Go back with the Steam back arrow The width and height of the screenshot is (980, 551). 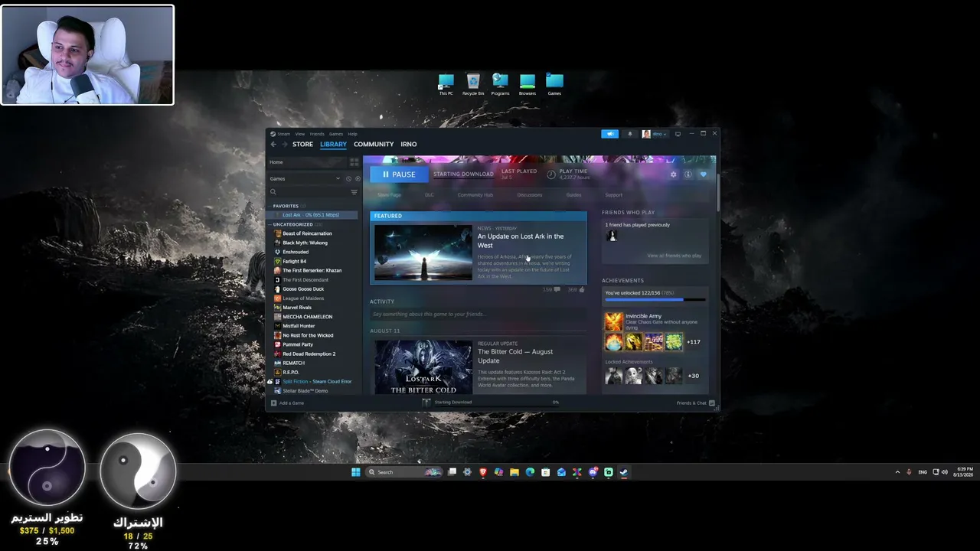[x=273, y=144]
